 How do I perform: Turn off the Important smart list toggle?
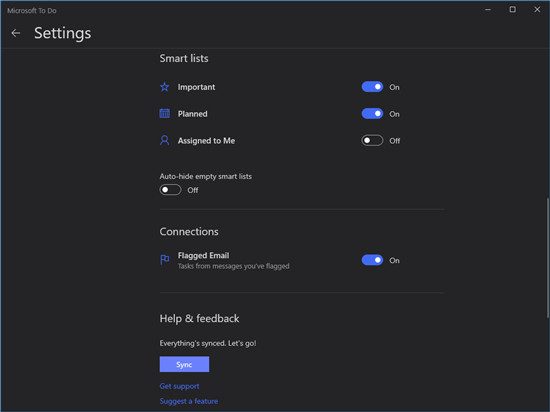372,87
